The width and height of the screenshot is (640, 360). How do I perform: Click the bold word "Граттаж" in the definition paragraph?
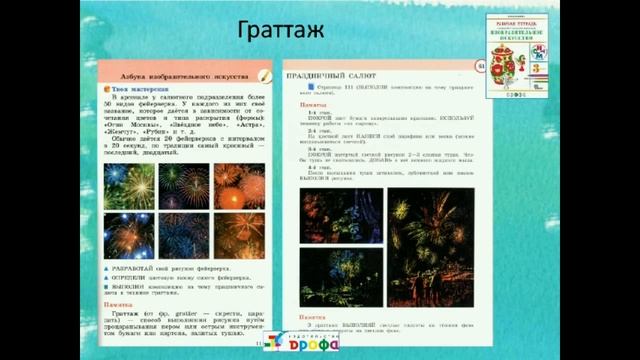pos(125,313)
